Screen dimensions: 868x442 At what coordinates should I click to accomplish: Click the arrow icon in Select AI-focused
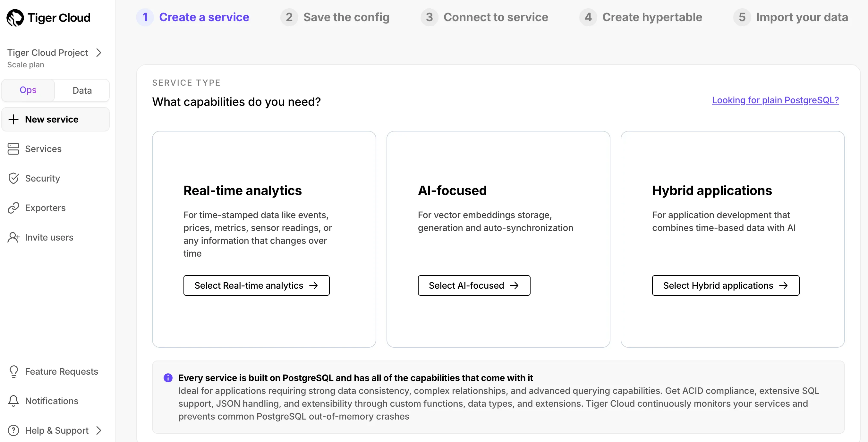pyautogui.click(x=514, y=285)
